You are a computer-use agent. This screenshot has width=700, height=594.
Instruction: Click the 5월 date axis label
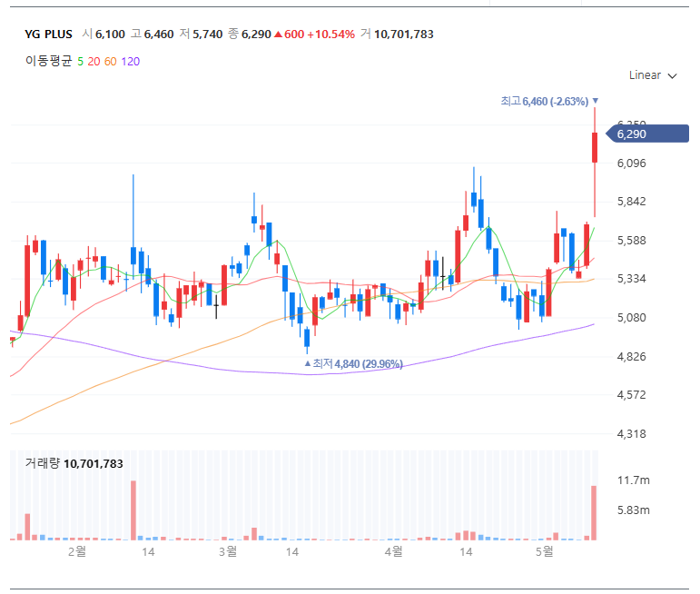point(544,551)
